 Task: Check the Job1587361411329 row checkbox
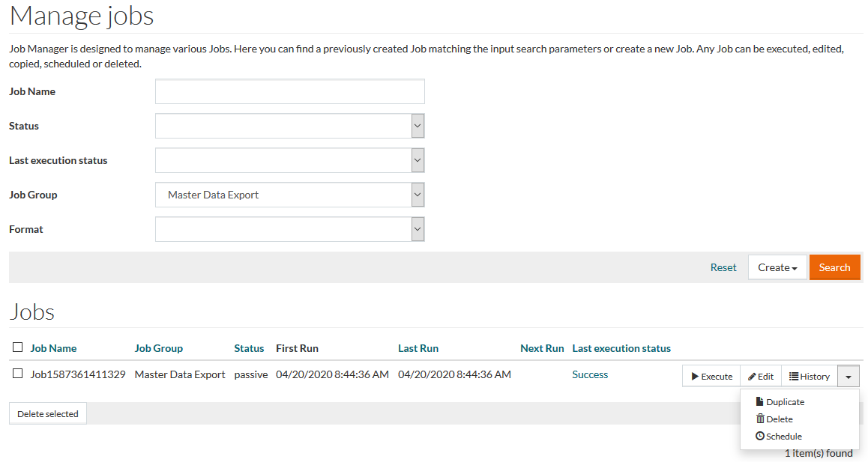tap(18, 374)
